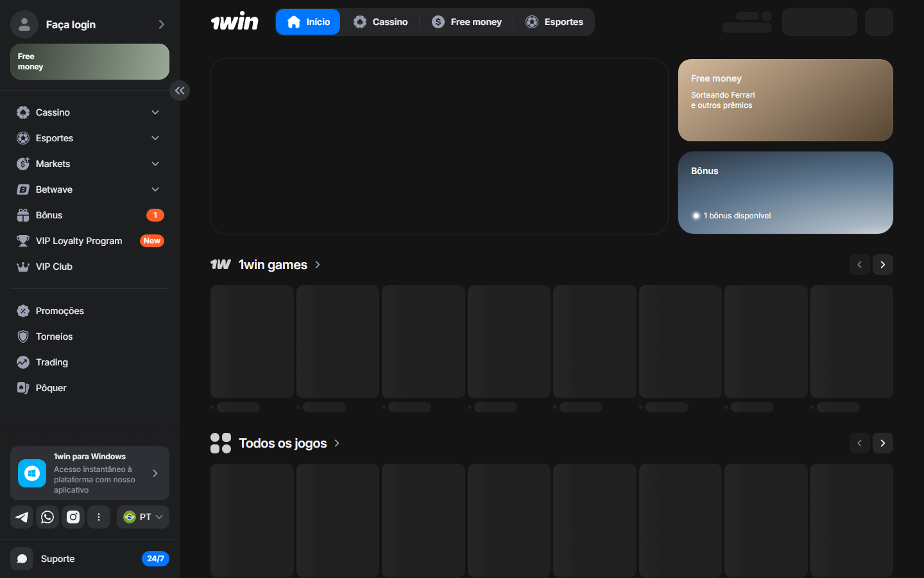
Task: Next arrow for 1win games carousel
Action: click(x=883, y=265)
